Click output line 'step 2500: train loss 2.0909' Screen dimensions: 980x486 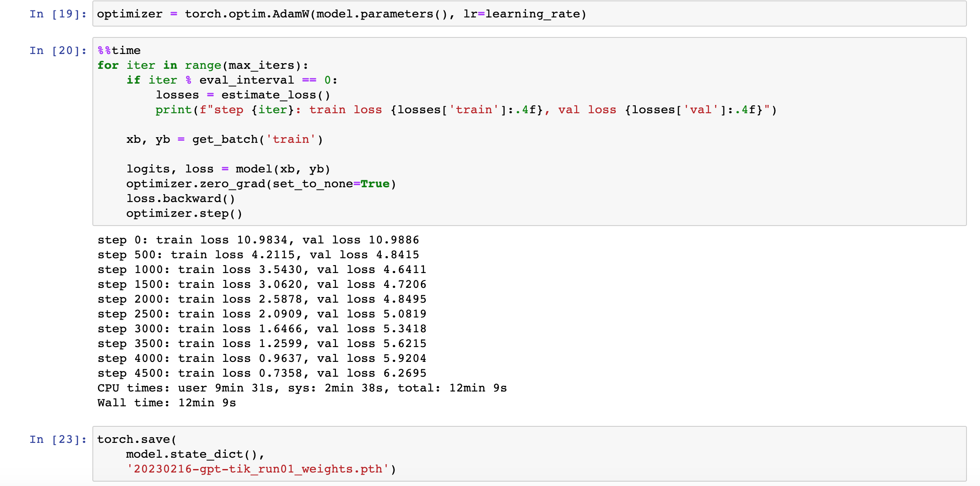tap(262, 314)
